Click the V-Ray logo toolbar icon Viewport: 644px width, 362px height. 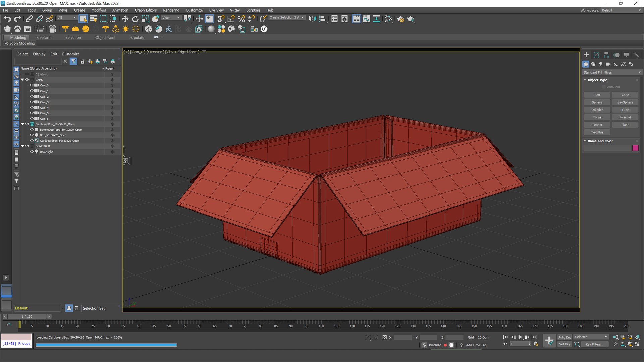(264, 29)
